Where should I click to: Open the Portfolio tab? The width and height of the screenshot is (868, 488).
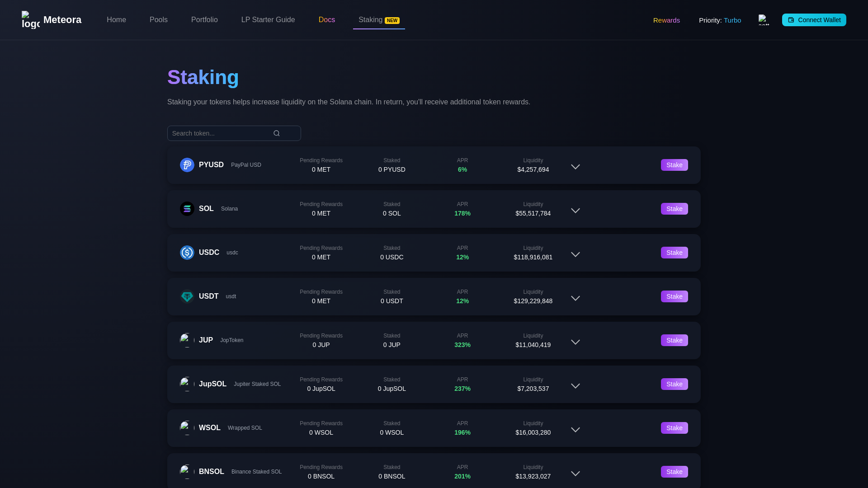pyautogui.click(x=204, y=20)
